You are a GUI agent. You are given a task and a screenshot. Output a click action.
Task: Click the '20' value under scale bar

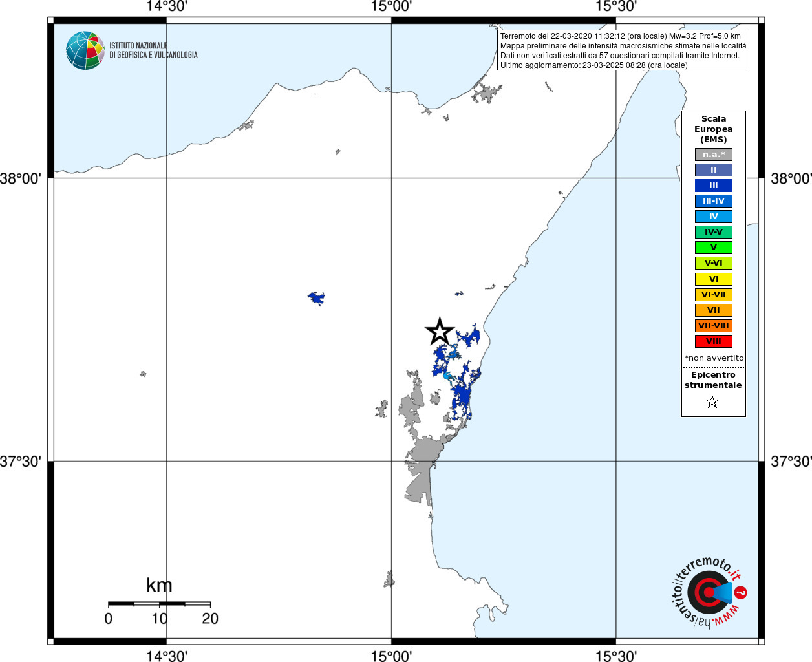pyautogui.click(x=210, y=619)
